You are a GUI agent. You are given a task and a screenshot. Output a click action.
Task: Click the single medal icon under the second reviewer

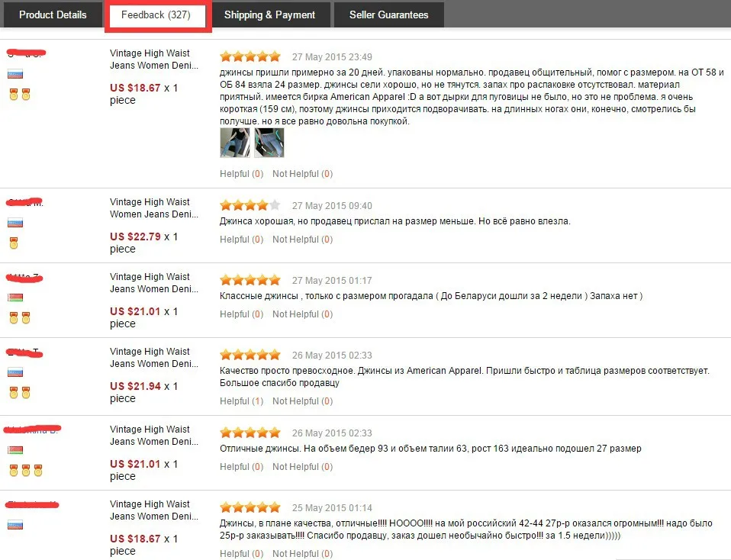tap(14, 243)
